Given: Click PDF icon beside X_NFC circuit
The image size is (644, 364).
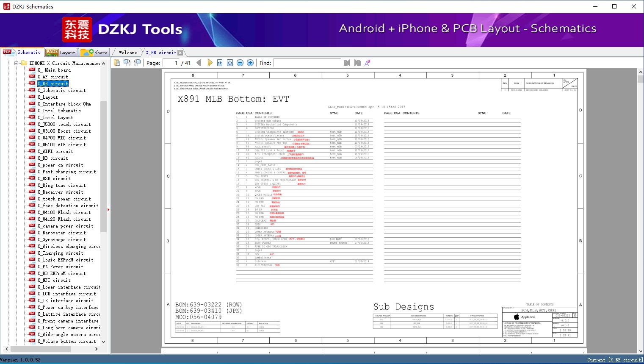Looking at the screenshot, I should [x=32, y=280].
